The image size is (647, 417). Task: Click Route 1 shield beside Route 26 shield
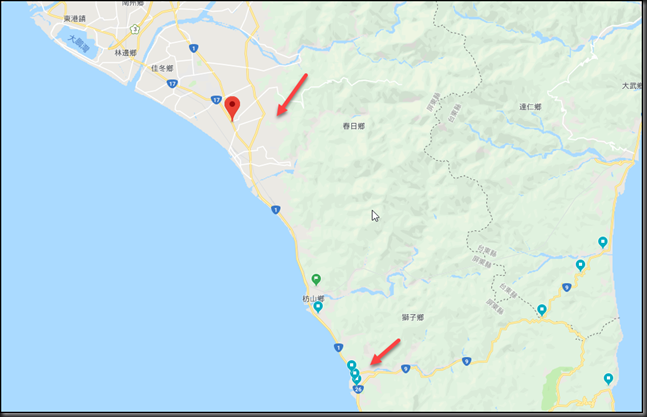(338, 347)
